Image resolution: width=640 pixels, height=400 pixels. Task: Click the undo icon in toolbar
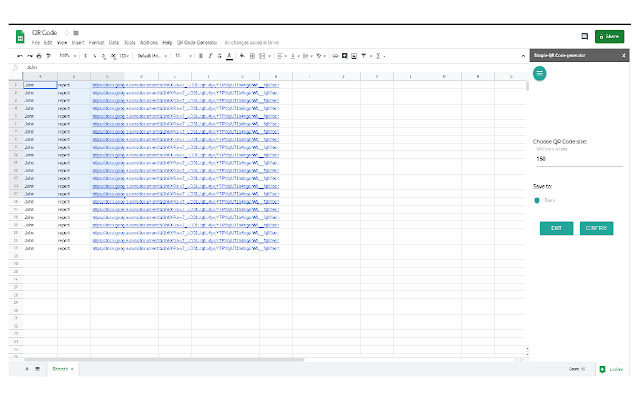19,56
